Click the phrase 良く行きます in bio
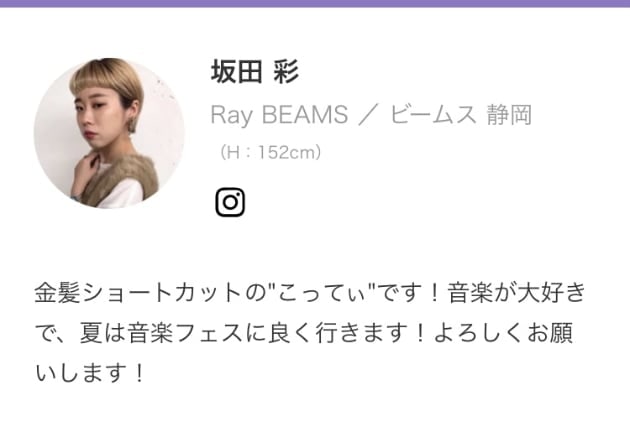 337,333
